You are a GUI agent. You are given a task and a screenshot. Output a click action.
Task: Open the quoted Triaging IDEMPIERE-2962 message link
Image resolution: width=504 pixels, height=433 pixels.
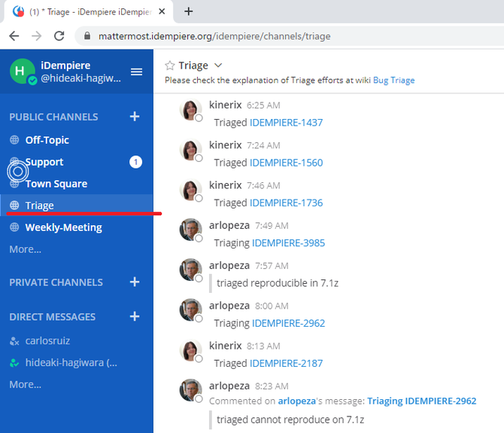422,401
